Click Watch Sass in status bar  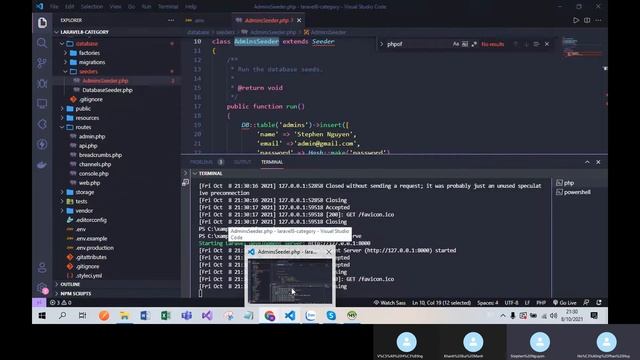point(390,302)
